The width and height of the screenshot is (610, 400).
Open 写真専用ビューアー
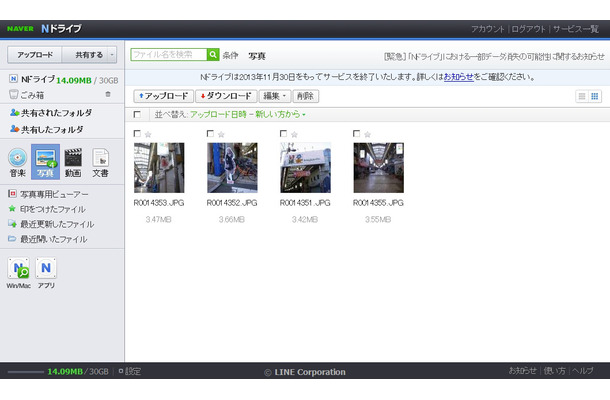pos(49,194)
